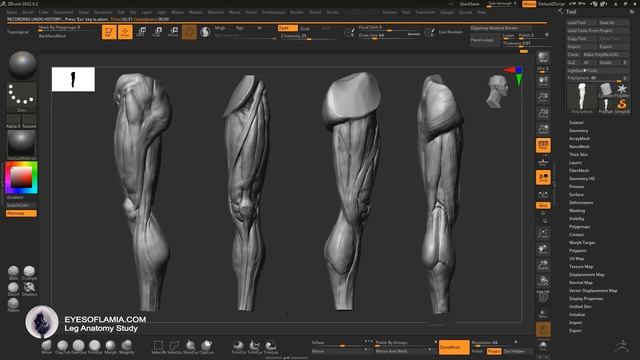Toggle BackfaceMask option
This screenshot has width=640, height=360.
(52, 36)
